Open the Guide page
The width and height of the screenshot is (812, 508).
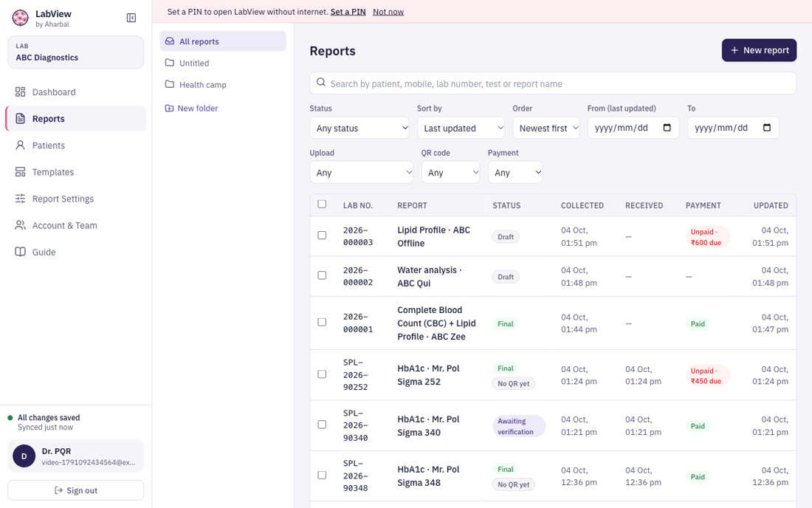(75, 253)
